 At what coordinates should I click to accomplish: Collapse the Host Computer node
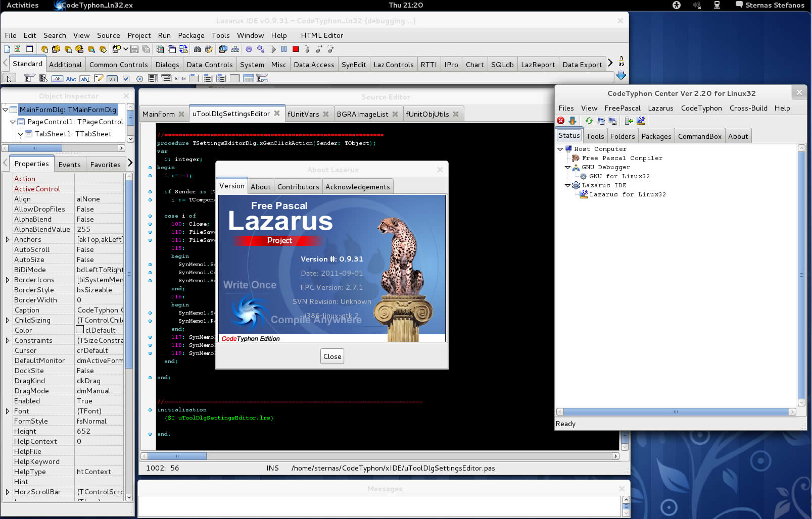point(560,149)
